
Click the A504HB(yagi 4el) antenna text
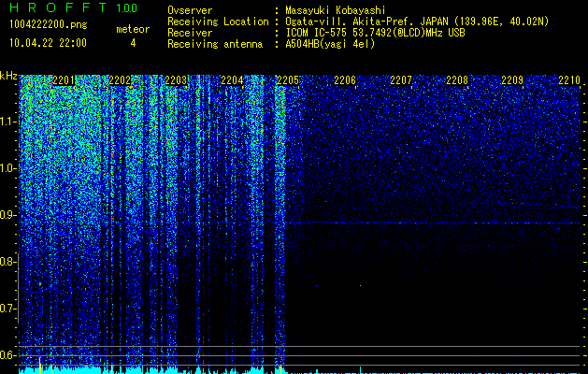pyautogui.click(x=330, y=44)
